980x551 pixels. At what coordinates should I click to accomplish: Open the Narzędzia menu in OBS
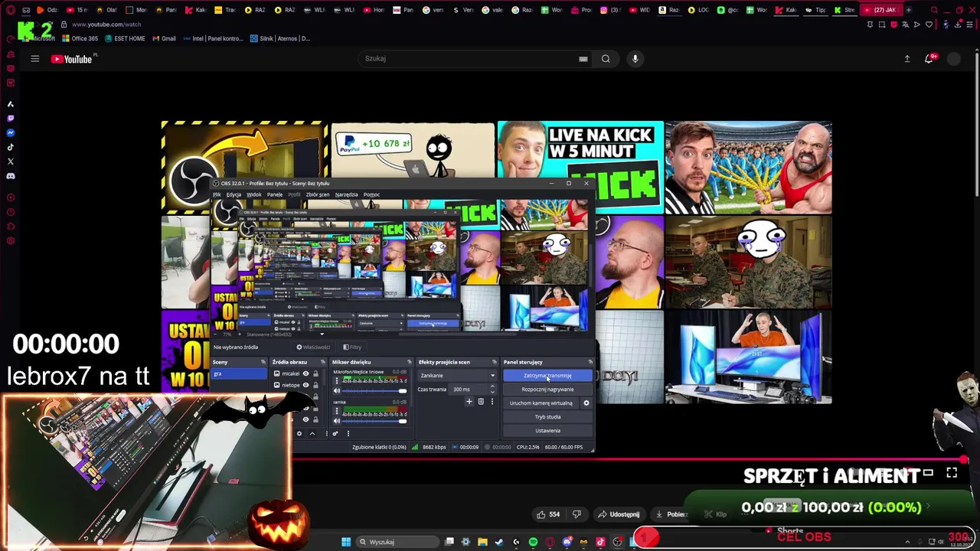point(346,194)
